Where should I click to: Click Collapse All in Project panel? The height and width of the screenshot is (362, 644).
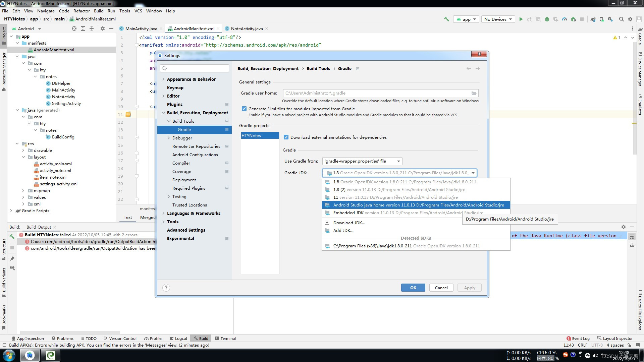point(92,28)
